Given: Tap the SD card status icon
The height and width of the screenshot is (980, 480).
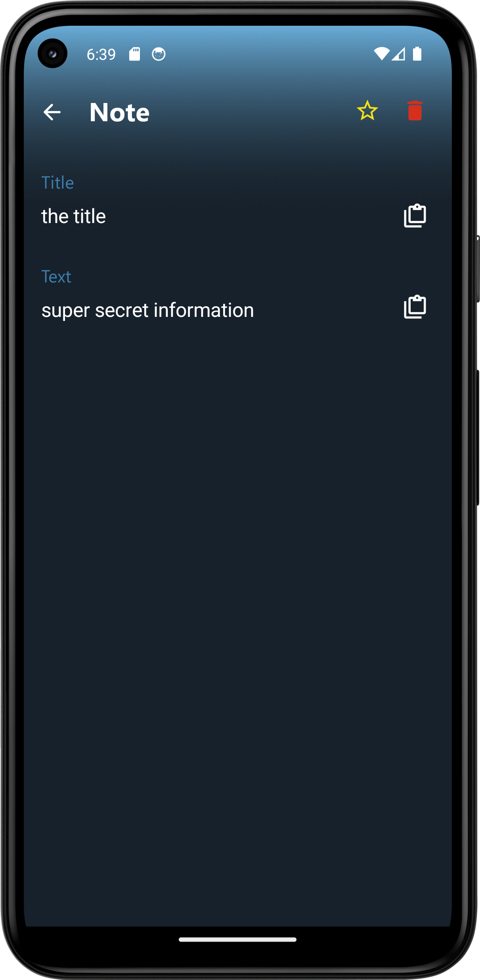Looking at the screenshot, I should click(135, 54).
